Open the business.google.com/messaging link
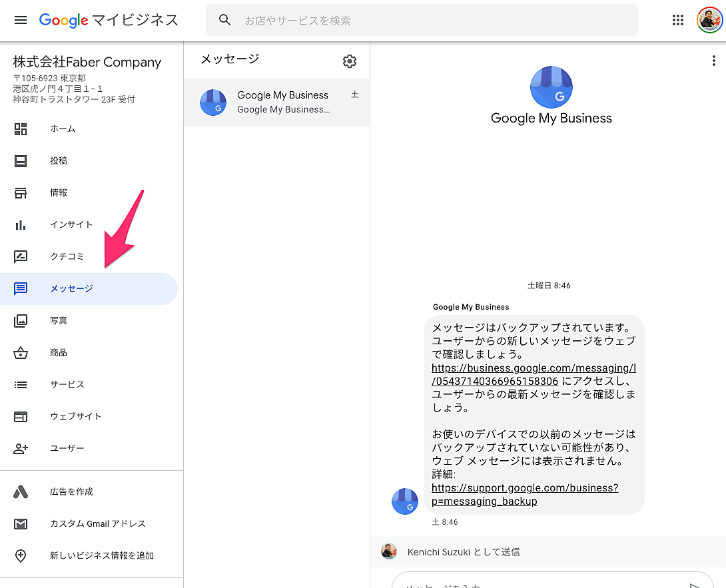The width and height of the screenshot is (726, 588). coord(534,374)
